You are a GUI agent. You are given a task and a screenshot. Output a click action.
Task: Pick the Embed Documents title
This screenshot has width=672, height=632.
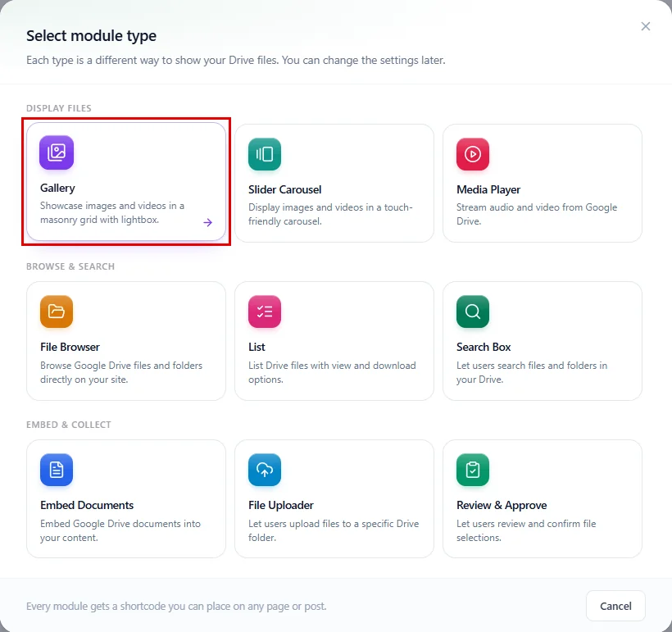87,505
